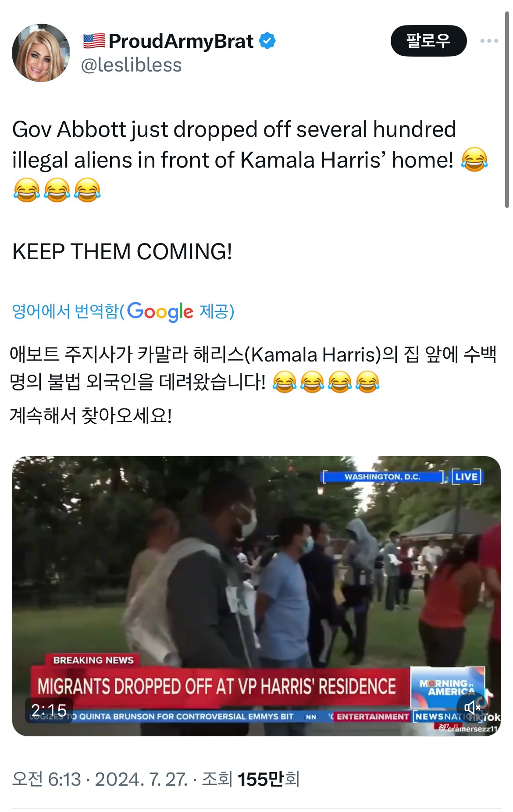Click the Google-translated notice link
Image resolution: width=513 pixels, height=812 pixels.
(123, 311)
